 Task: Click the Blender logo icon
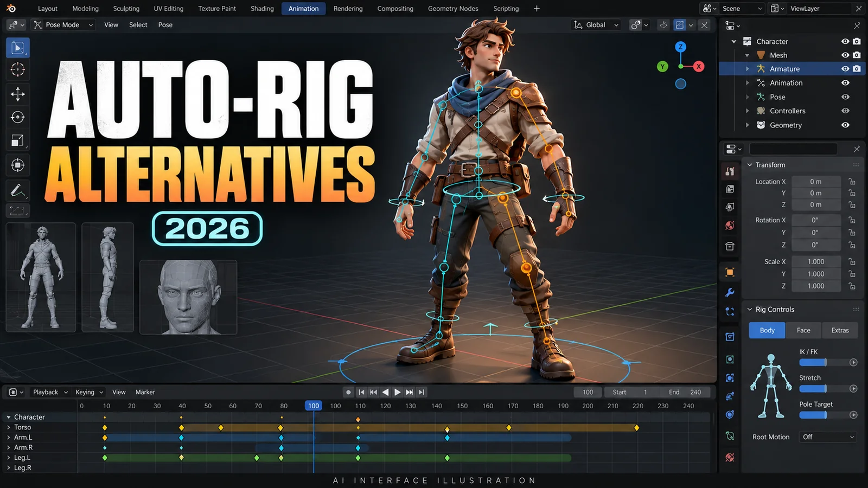coord(11,8)
